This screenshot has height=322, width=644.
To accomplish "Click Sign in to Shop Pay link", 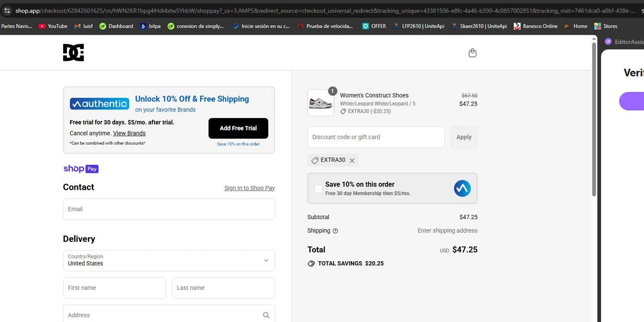I will tap(249, 188).
